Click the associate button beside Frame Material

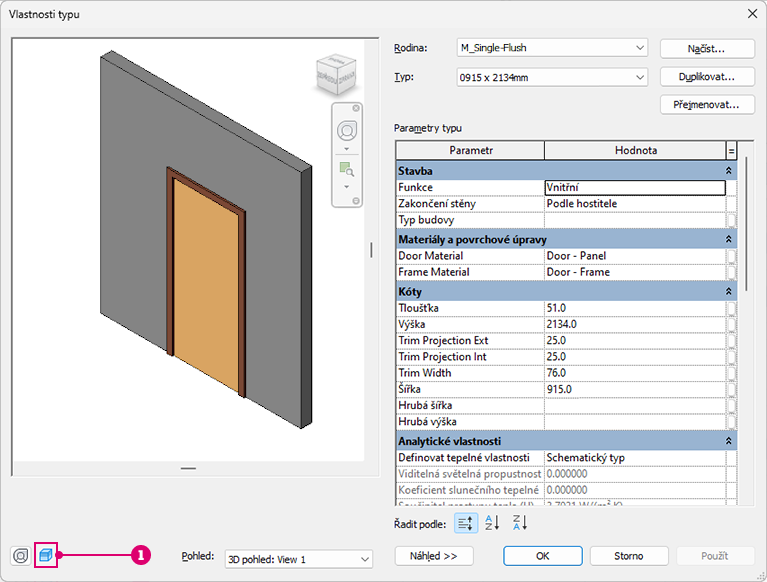[x=731, y=272]
